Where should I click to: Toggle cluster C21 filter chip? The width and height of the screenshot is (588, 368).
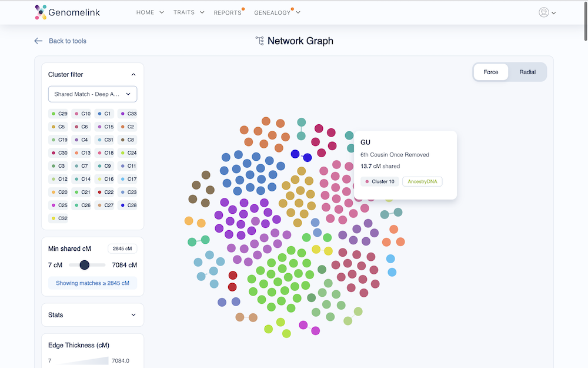pos(81,193)
